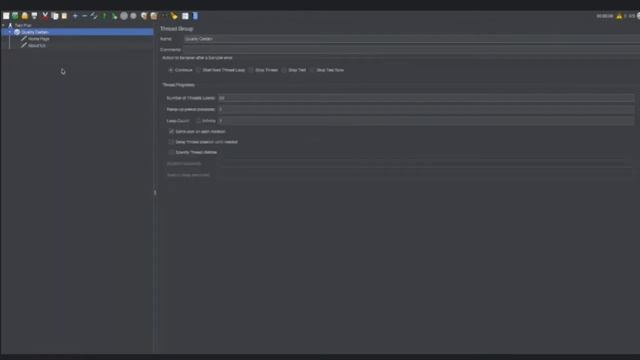
Task: Enable the Infinite loop checkbox
Action: tap(198, 121)
